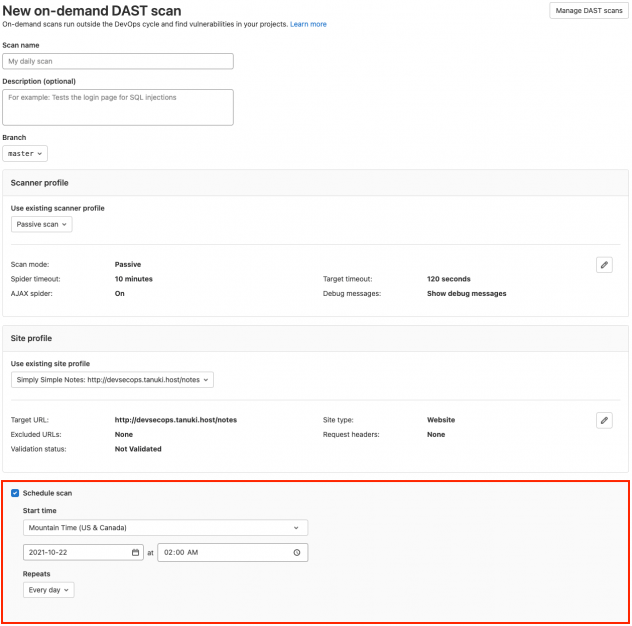Expand the Mountain Time timezone selector
Image resolution: width=632 pixels, height=626 pixels.
coord(165,527)
